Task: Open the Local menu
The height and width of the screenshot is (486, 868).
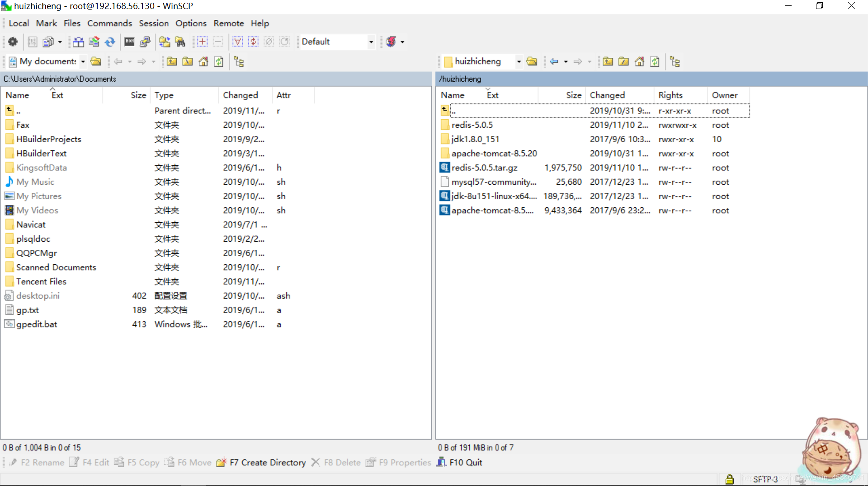Action: [x=19, y=23]
